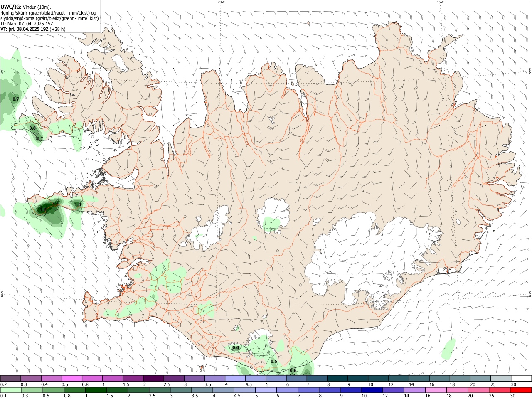
Task: Click the '0.8' precipitation value in the Westfjords
Action: point(32,128)
